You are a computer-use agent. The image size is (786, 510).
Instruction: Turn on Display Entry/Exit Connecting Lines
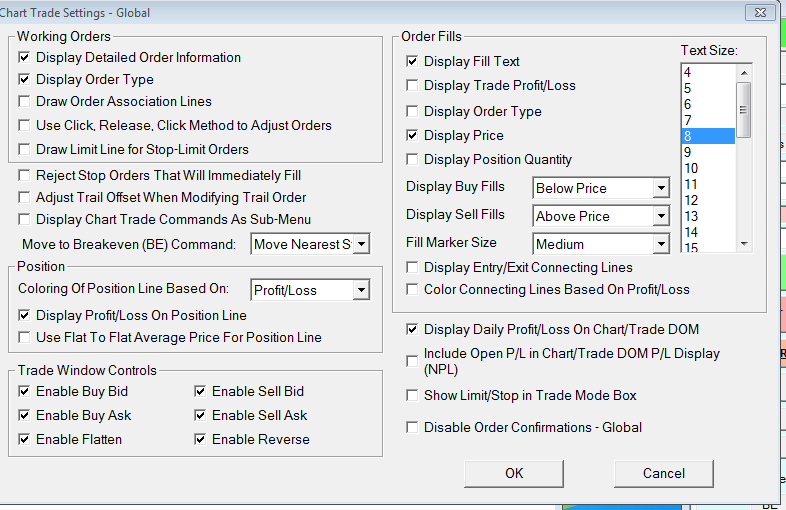tap(412, 268)
